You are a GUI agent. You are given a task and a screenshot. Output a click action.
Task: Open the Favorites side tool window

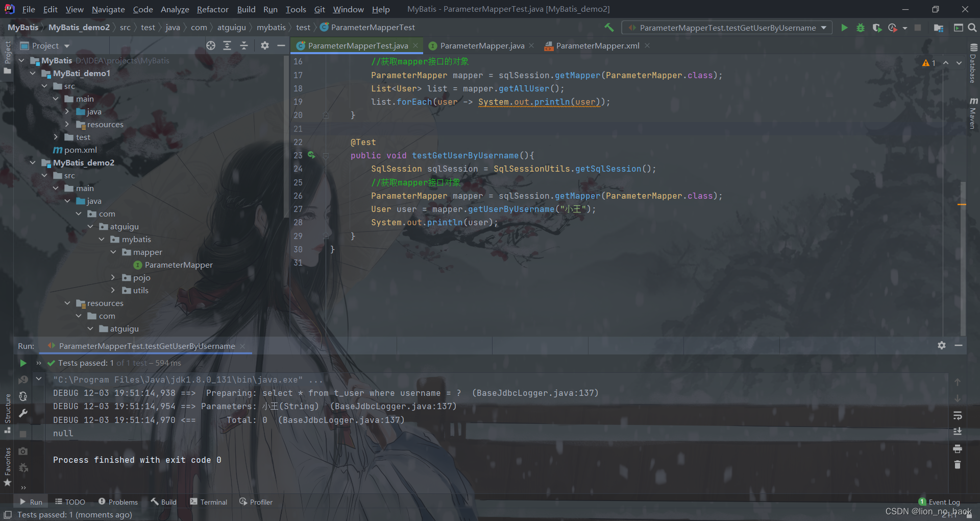point(8,466)
